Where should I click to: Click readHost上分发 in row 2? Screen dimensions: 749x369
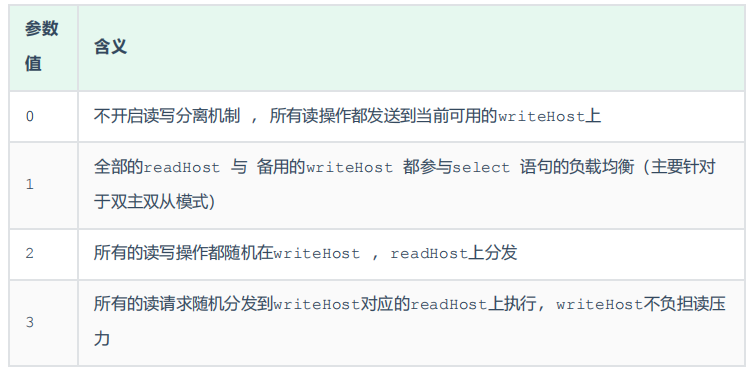click(x=453, y=253)
